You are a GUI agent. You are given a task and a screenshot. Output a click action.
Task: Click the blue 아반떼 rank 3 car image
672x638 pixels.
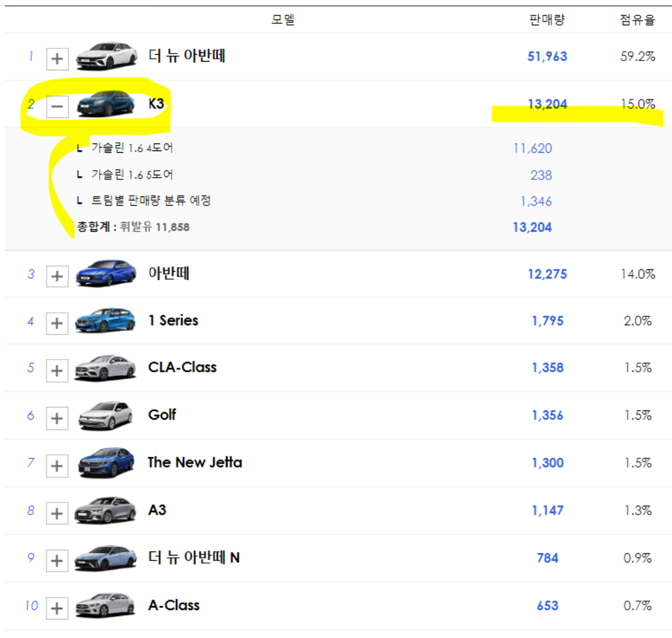[106, 273]
